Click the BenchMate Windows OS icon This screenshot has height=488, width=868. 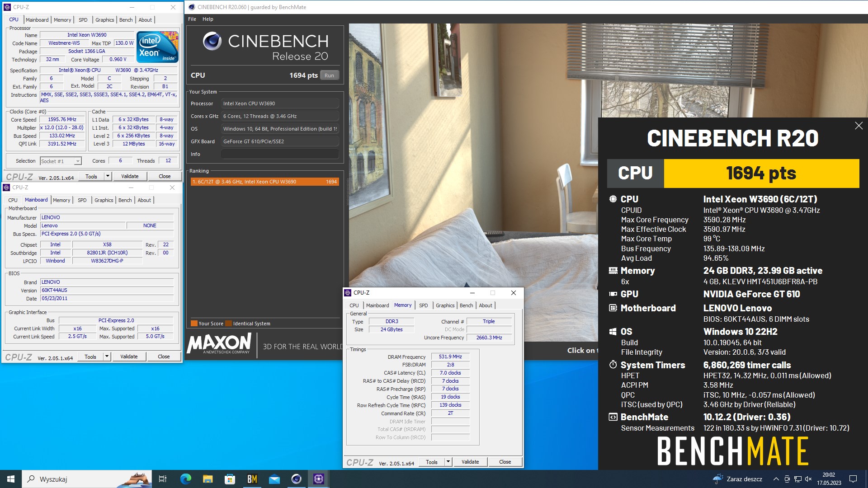613,332
